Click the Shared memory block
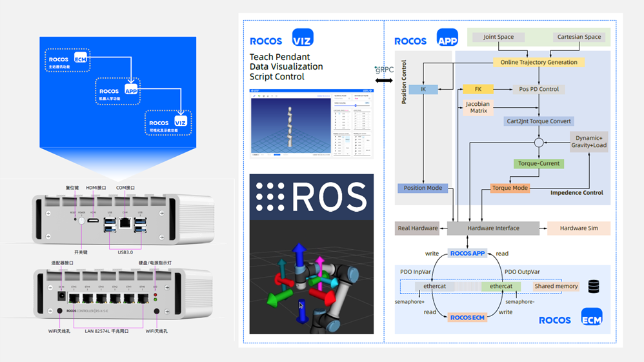Image resolution: width=644 pixels, height=362 pixels. click(556, 287)
